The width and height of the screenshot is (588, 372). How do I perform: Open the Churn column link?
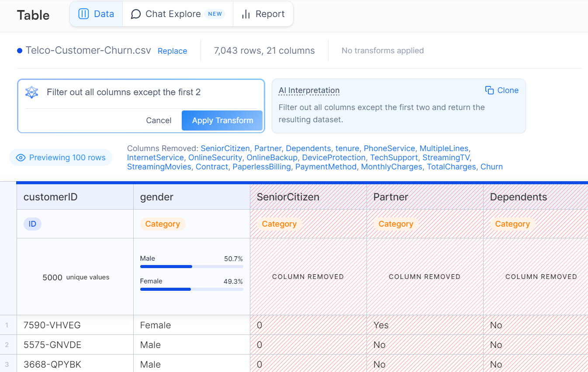point(491,166)
